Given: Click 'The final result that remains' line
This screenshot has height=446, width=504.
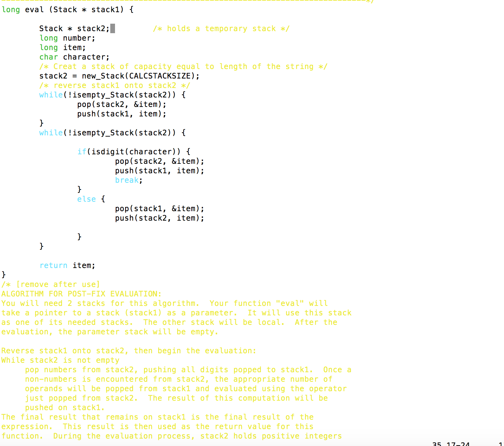Looking at the screenshot, I should pyautogui.click(x=157, y=417).
